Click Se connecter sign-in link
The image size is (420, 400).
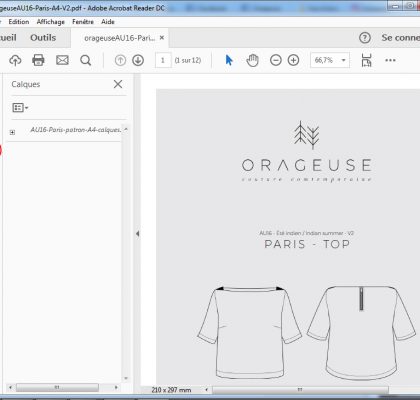pyautogui.click(x=400, y=38)
